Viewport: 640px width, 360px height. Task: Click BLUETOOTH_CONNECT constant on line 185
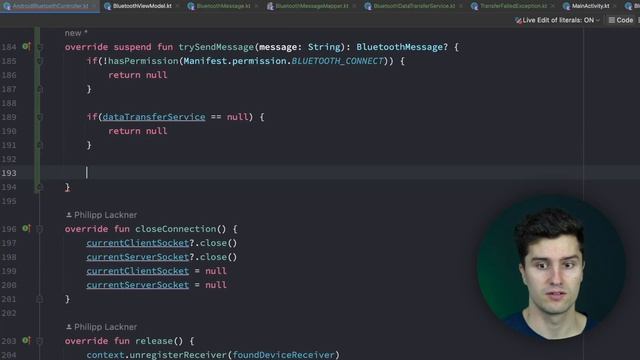pos(337,61)
